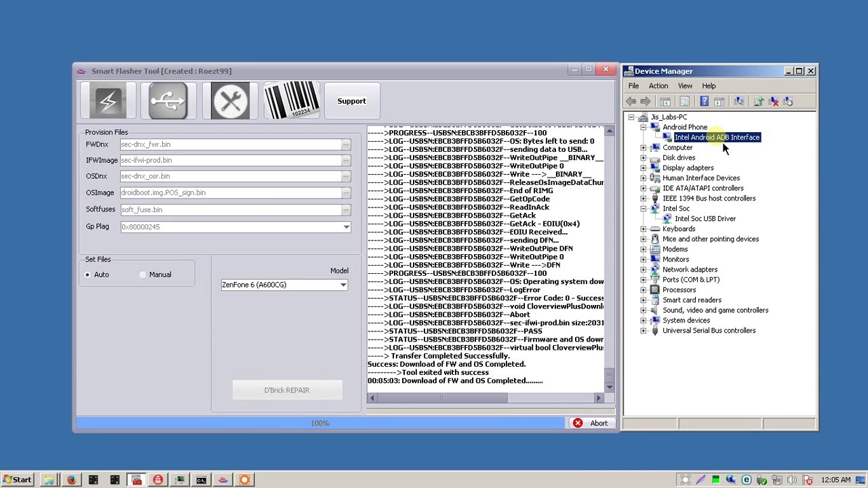This screenshot has height=488, width=868.
Task: Select Intel Android ADB Interface device
Action: coord(717,138)
